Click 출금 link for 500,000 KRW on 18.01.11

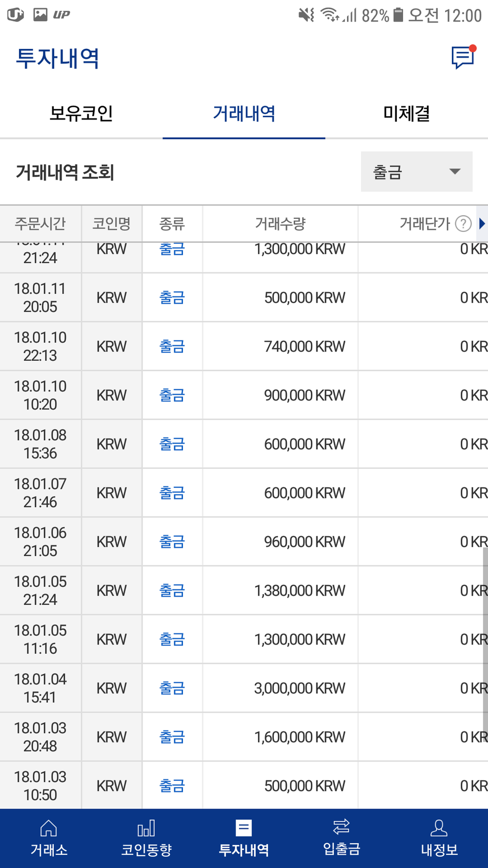coord(172,297)
